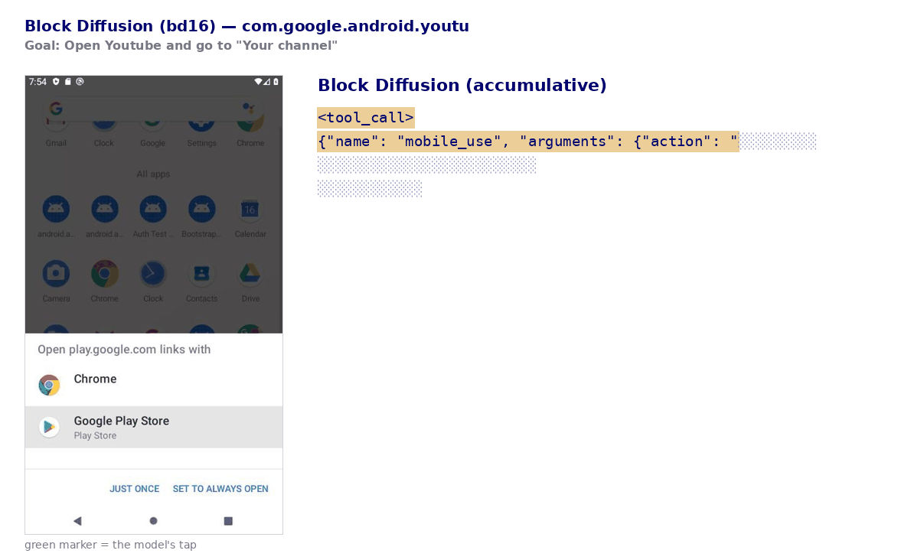The width and height of the screenshot is (924, 560).
Task: Tap the Android home circle button
Action: click(153, 521)
